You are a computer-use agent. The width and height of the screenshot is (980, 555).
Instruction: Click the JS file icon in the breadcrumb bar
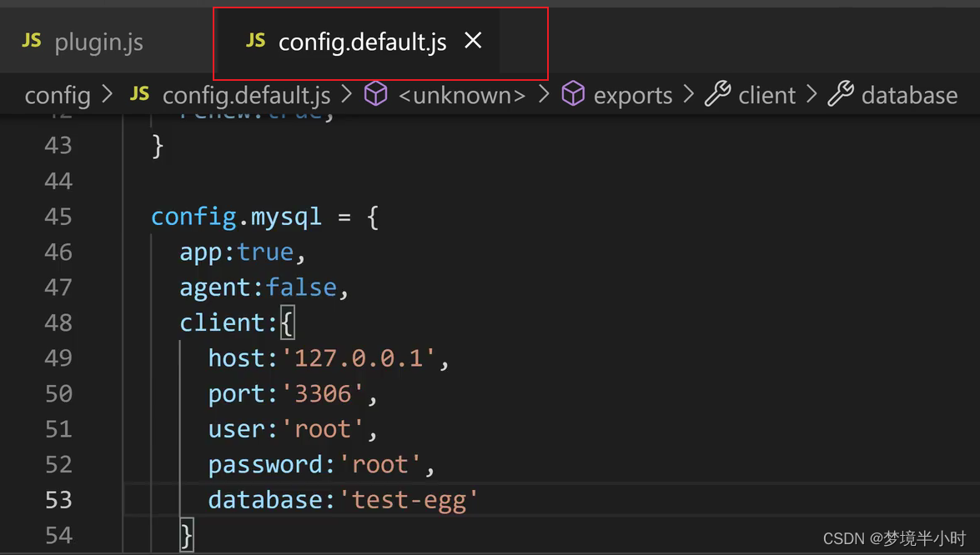pos(138,94)
